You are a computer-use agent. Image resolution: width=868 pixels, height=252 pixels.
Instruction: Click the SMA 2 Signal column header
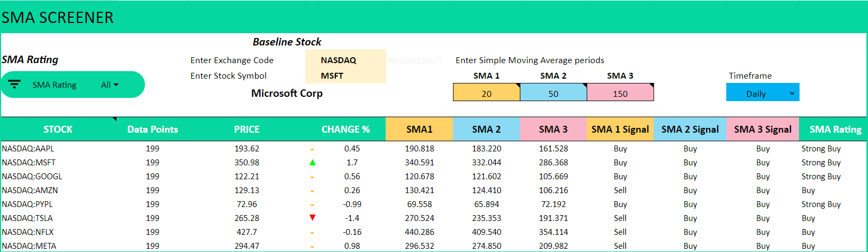[x=690, y=129]
